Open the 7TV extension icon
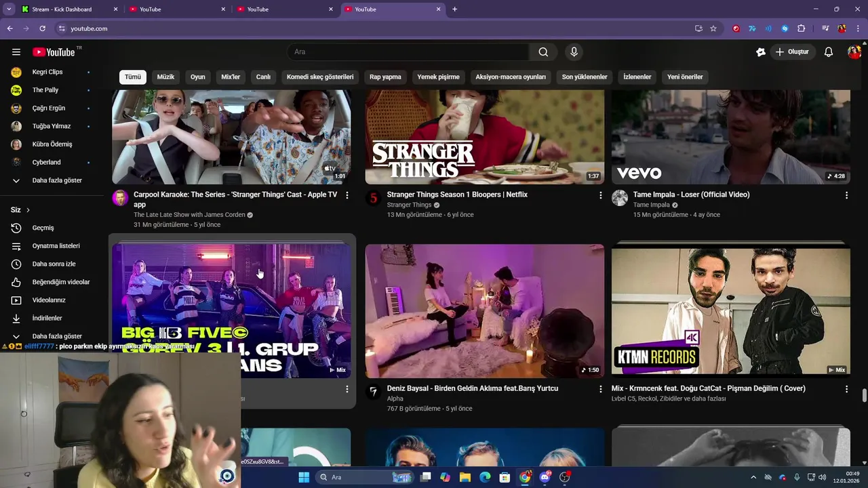 752,28
